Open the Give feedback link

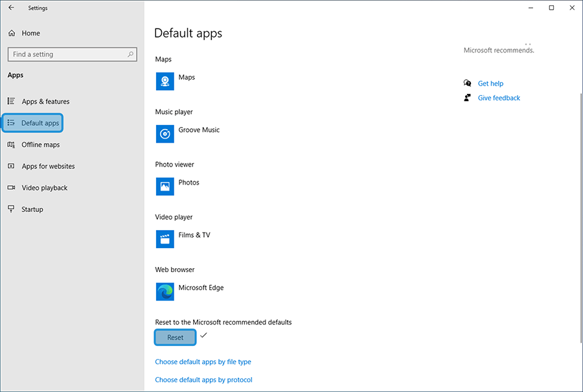[x=499, y=98]
